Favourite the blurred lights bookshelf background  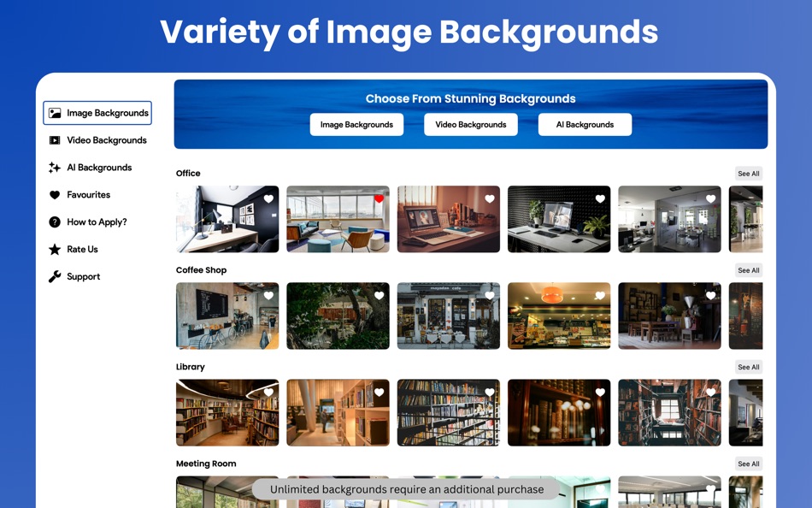[x=600, y=393]
